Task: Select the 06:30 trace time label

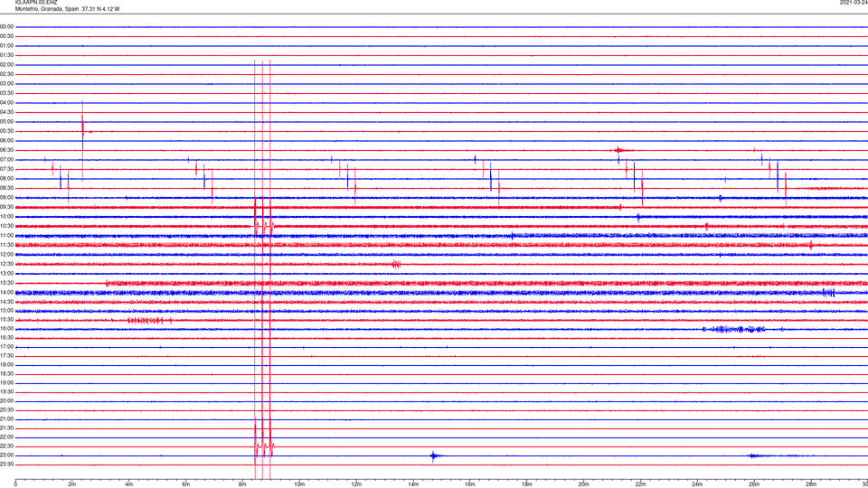Action: [x=7, y=151]
